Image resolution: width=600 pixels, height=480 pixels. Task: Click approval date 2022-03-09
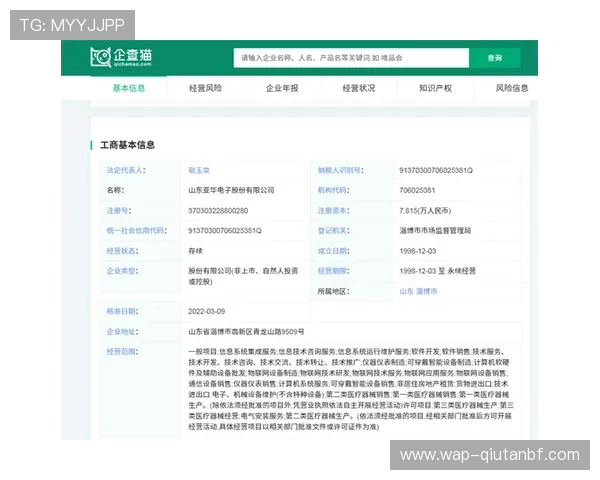(206, 311)
